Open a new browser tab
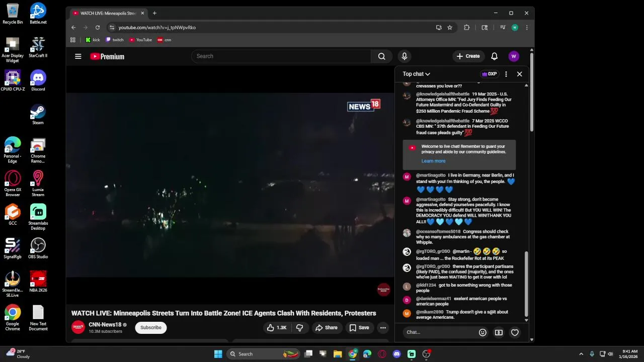Image resolution: width=644 pixels, height=362 pixels. (154, 13)
